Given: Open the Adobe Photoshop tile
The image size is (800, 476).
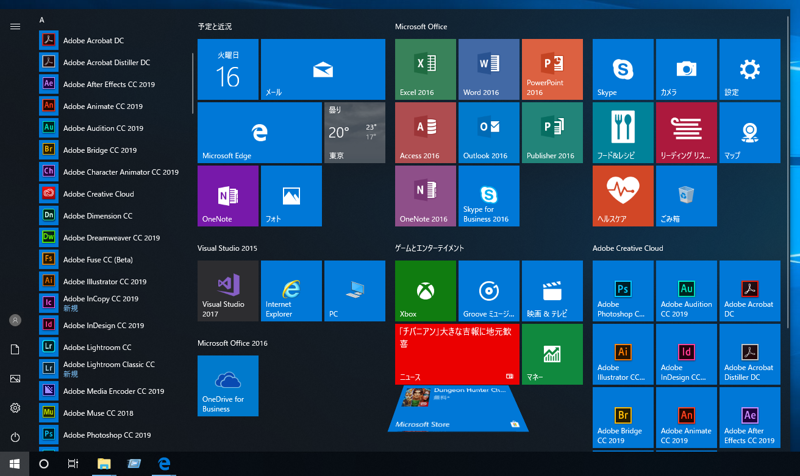Looking at the screenshot, I should (623, 291).
